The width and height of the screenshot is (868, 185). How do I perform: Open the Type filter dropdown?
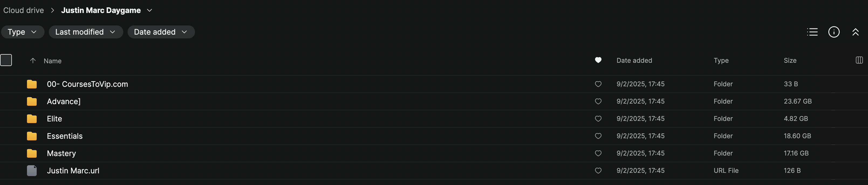pyautogui.click(x=22, y=32)
